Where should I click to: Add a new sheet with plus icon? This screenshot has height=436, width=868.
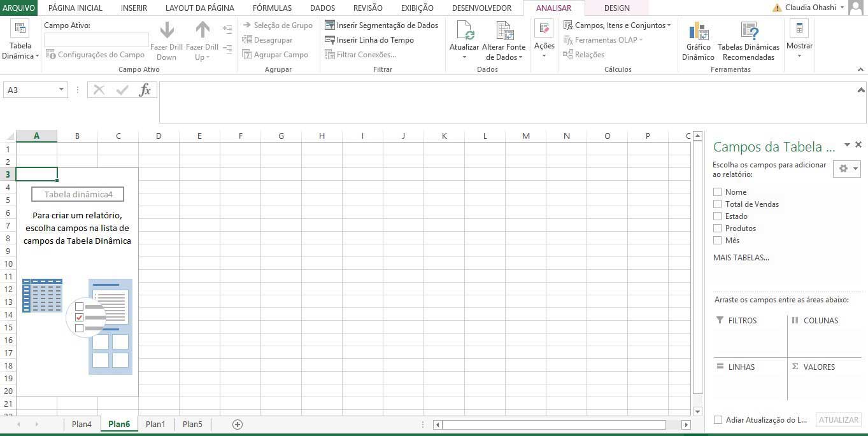tap(238, 425)
